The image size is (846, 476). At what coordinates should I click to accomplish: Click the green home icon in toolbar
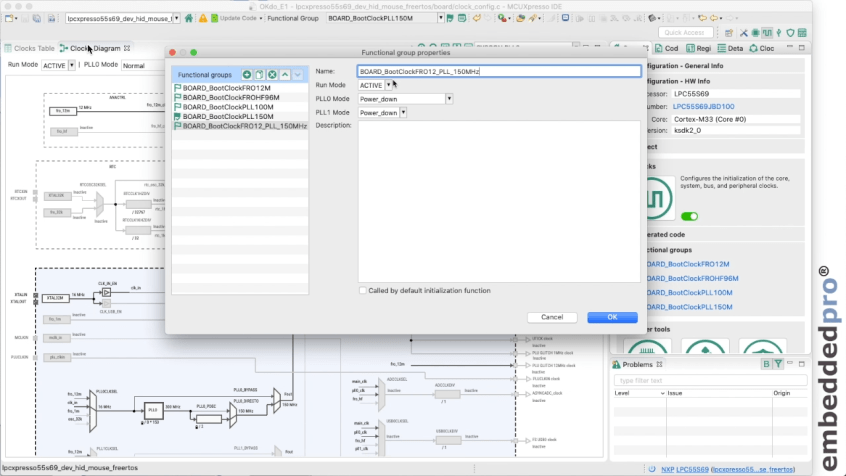[x=190, y=18]
